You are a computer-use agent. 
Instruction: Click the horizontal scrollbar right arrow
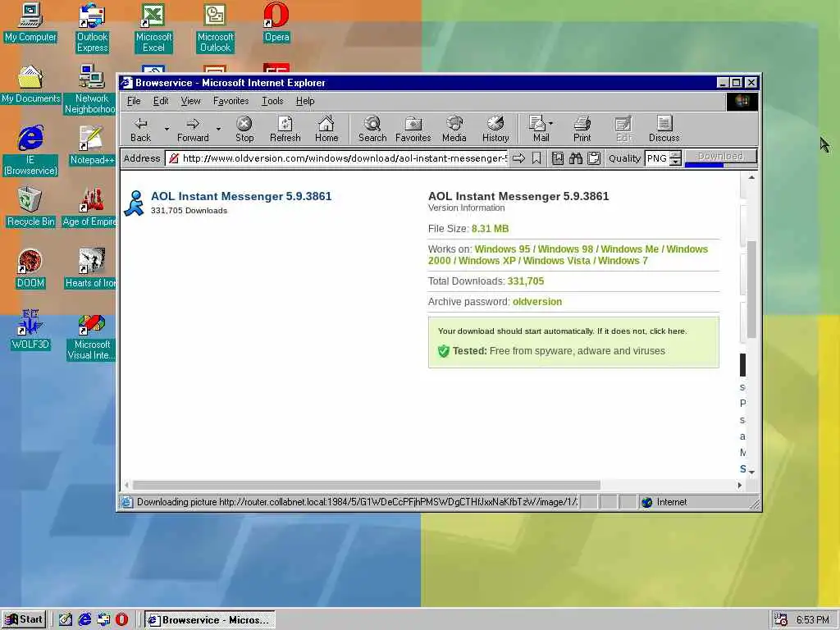(x=739, y=485)
